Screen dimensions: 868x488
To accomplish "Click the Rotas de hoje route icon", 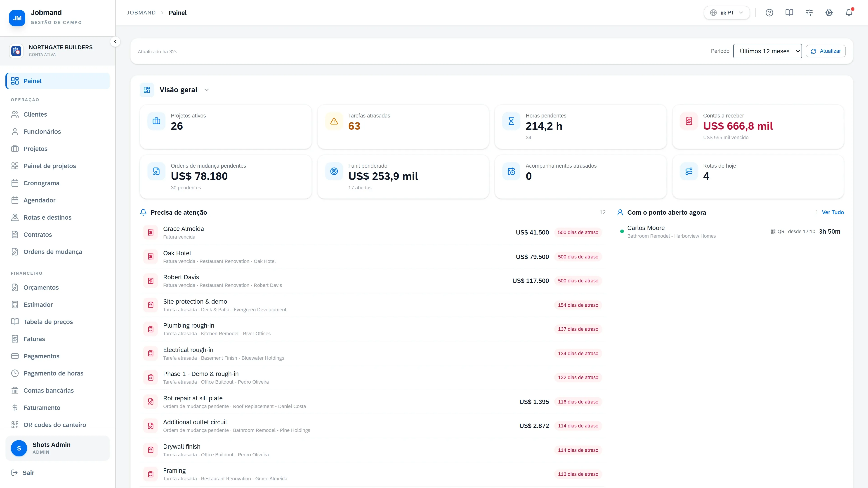I will 689,171.
